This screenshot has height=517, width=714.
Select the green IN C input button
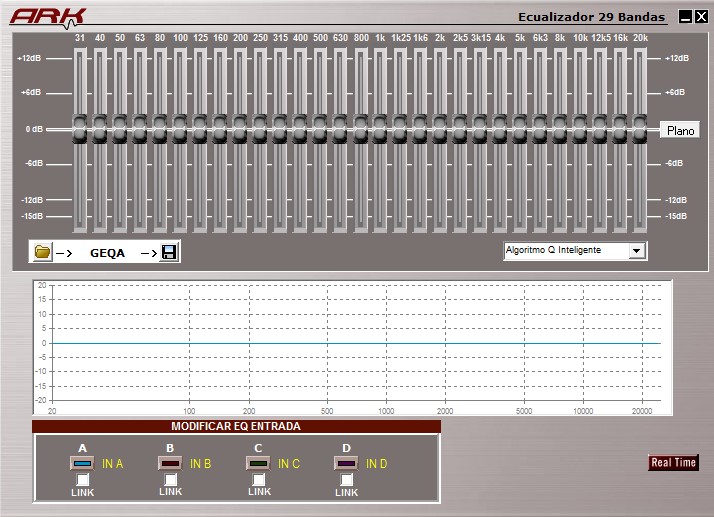pos(258,464)
